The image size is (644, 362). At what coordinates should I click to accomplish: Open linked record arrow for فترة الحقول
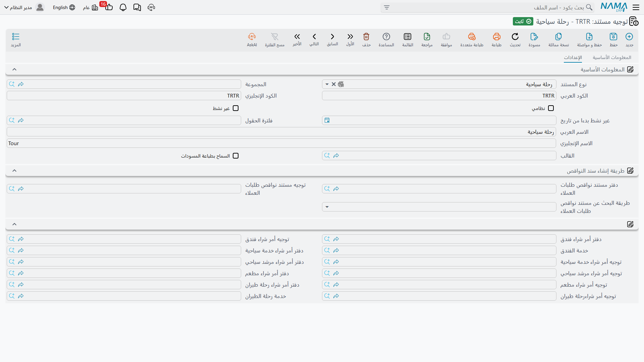point(21,120)
